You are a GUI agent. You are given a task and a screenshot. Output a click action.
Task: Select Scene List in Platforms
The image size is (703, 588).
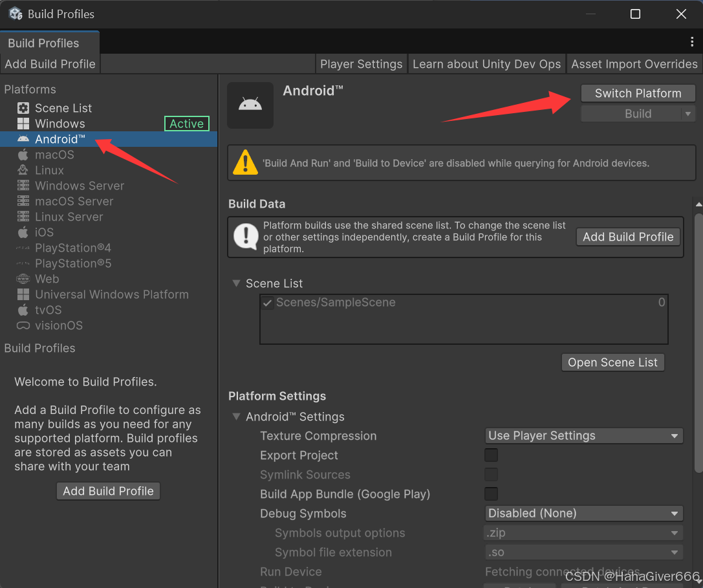tap(109, 108)
